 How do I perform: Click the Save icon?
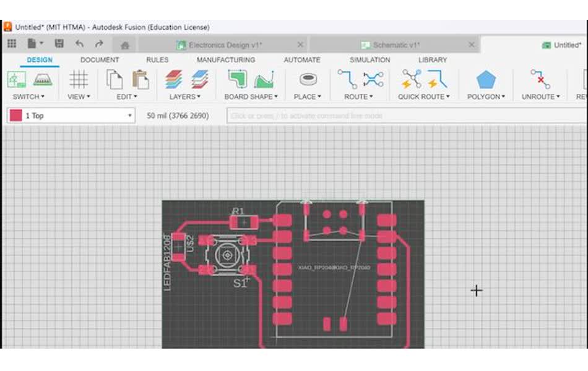tap(59, 43)
